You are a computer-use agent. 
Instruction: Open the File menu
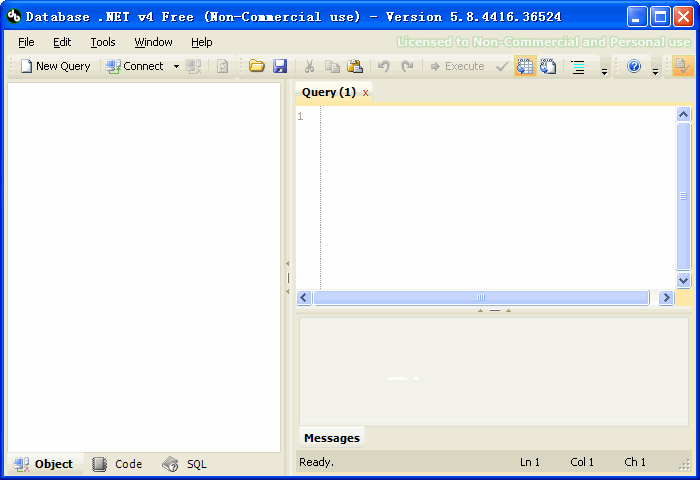click(x=26, y=42)
